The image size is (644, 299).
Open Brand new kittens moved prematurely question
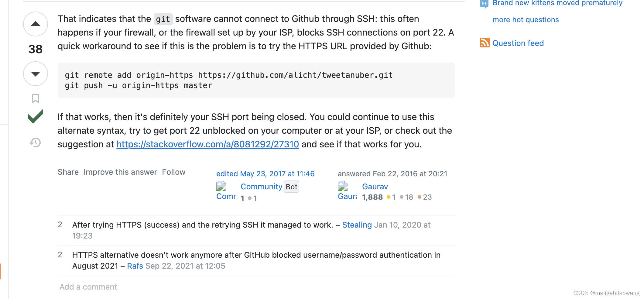coord(557,3)
